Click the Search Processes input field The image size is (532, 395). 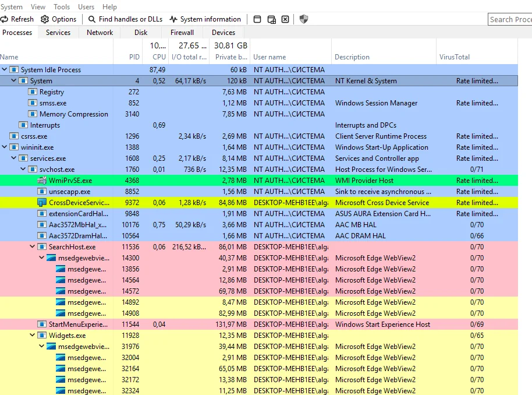point(510,19)
